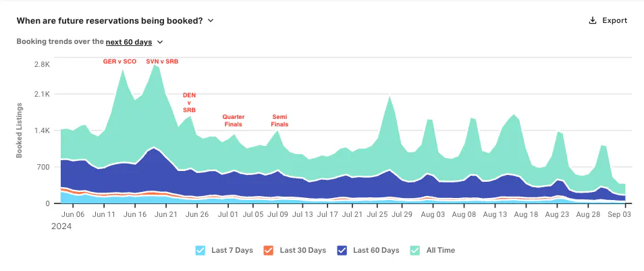Click the Jul 25 peak in chart

pos(389,97)
